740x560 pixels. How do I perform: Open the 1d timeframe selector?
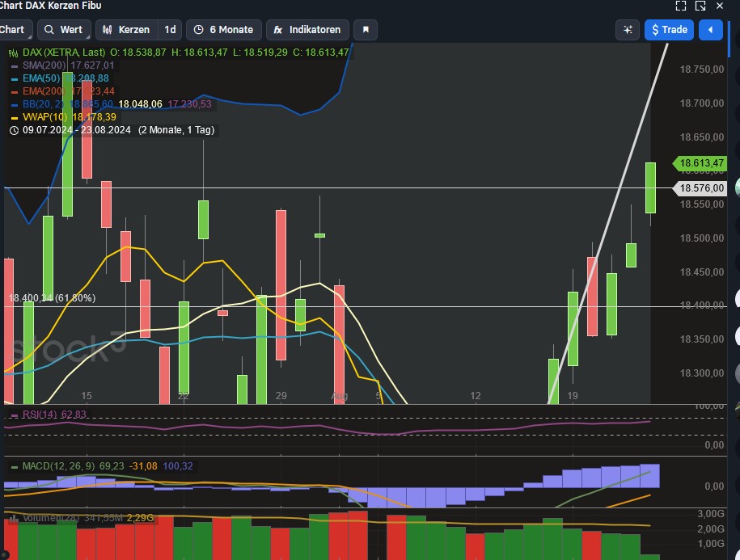[170, 29]
